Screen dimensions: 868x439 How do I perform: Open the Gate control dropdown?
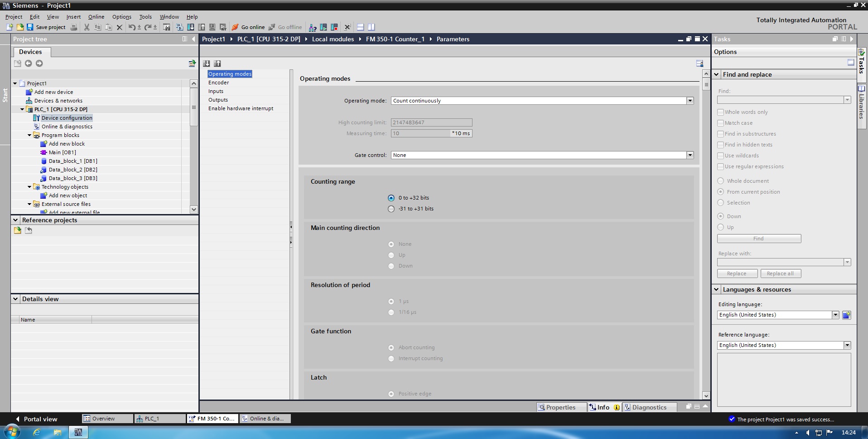tap(690, 155)
